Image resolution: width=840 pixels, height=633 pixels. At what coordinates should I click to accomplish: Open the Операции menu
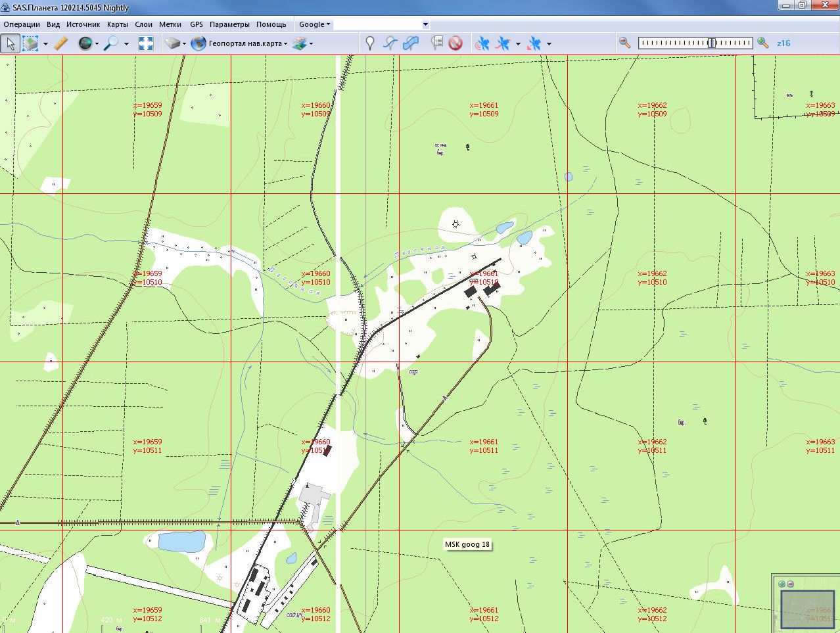click(22, 24)
